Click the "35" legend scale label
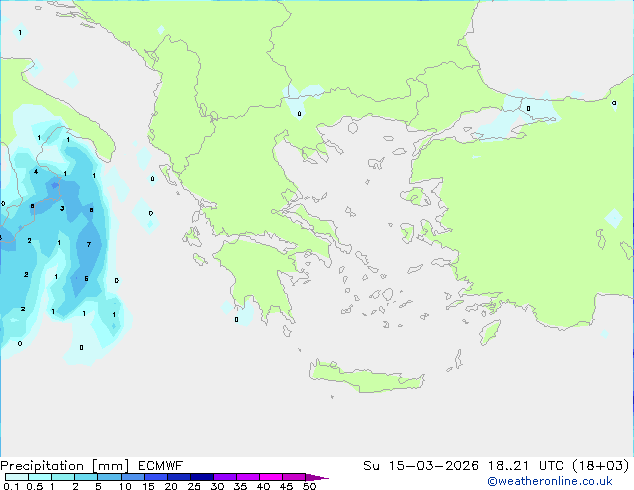634x490 pixels. click(x=240, y=486)
